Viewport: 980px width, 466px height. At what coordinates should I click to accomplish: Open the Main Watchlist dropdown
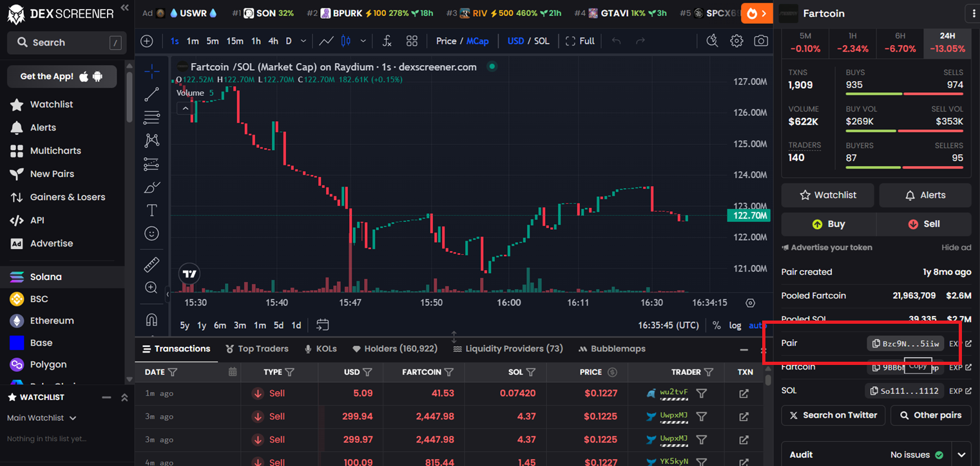[42, 418]
